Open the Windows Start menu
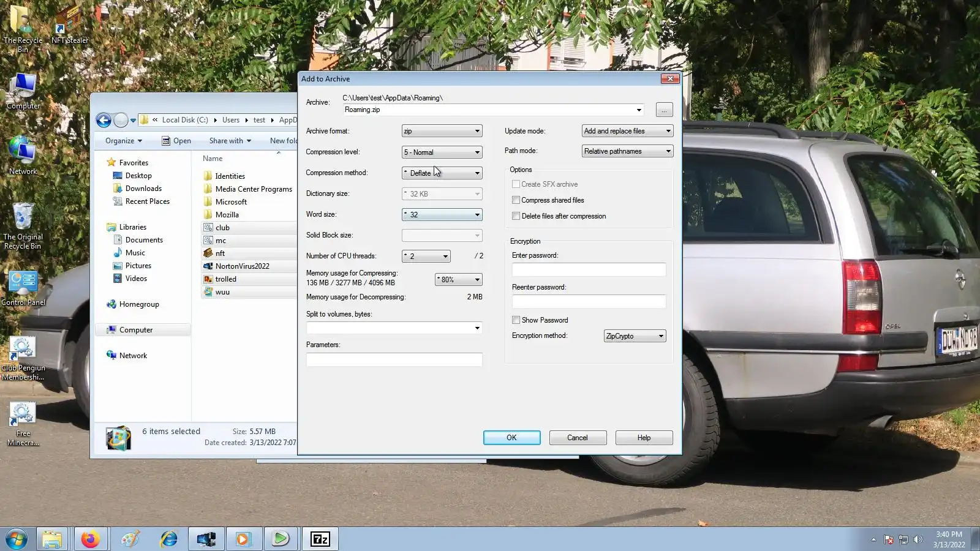 pos(17,539)
